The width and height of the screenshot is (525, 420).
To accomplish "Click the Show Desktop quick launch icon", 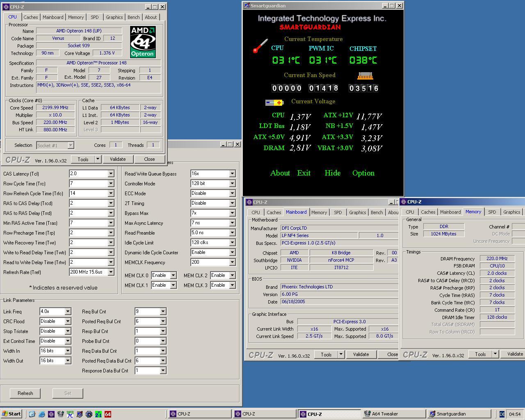I will click(32, 414).
